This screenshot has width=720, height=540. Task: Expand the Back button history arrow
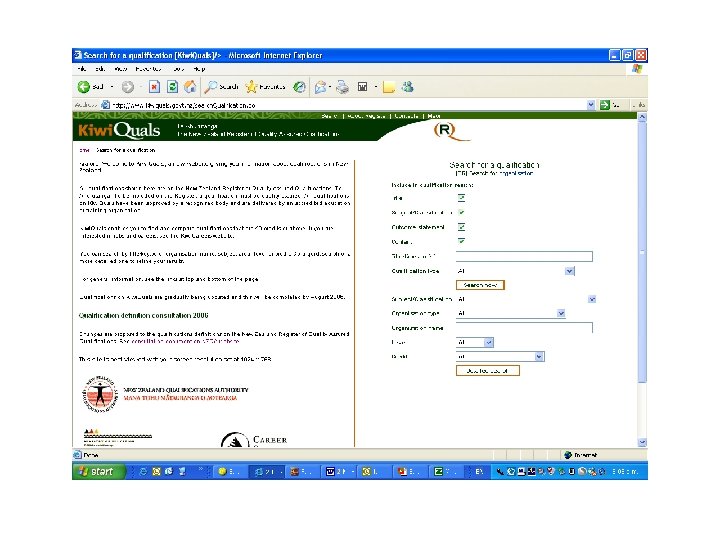(x=112, y=87)
